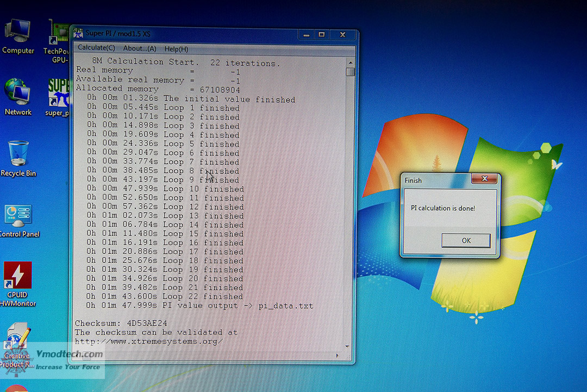Click the 'Loop 18 finished' line
This screenshot has width=587, height=392.
(x=165, y=260)
